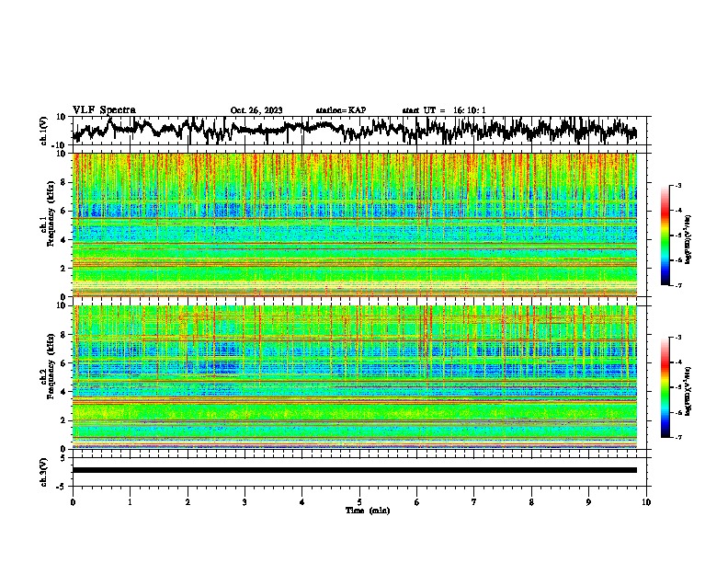The height and width of the screenshot is (563, 728).
Task: Click the ch.2 spectrogram color scale bar
Action: (665, 387)
